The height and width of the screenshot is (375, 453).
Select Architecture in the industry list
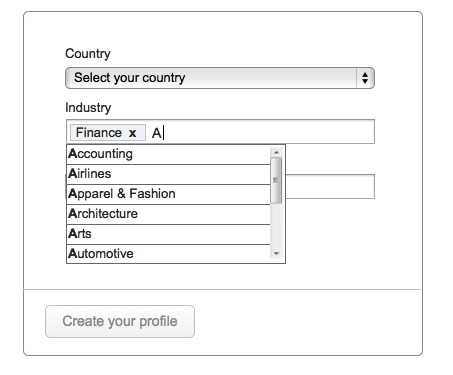pos(168,214)
